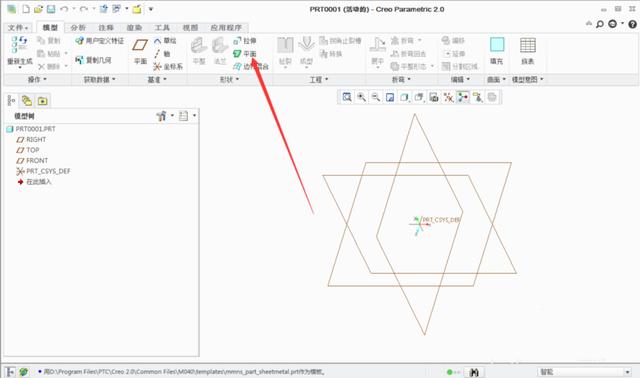The image size is (640, 378).
Task: Expand the 操作 group
Action: [37, 80]
